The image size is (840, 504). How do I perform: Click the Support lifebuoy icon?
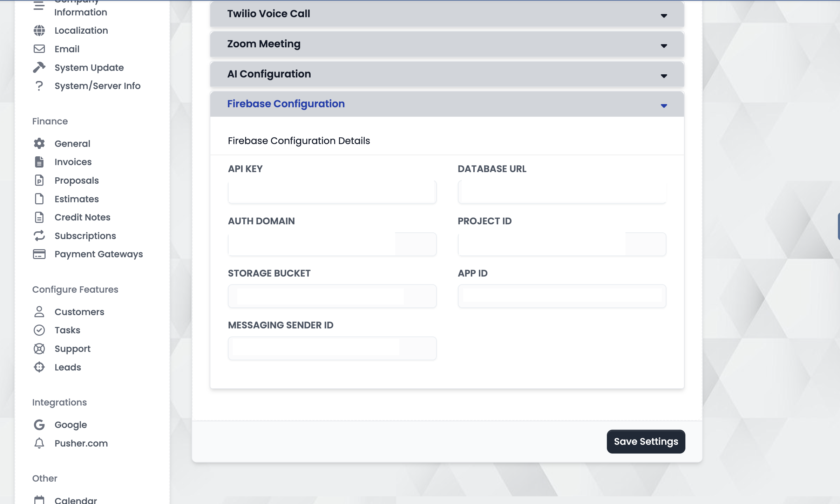coord(39,348)
